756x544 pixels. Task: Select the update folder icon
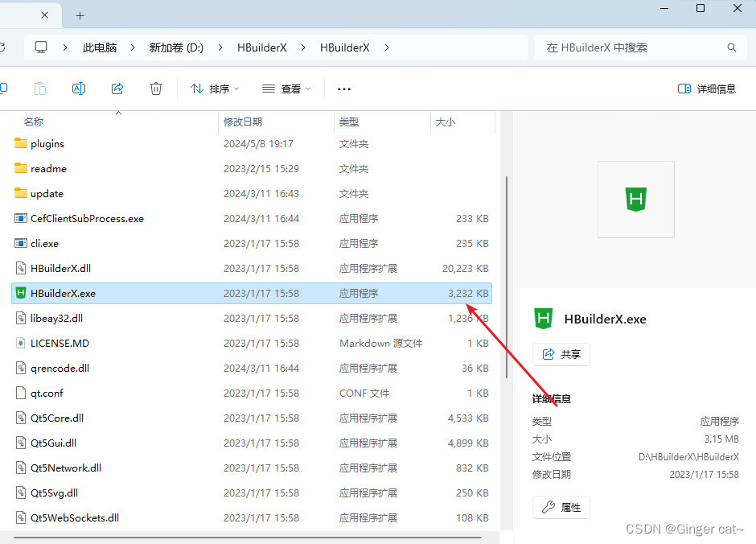click(x=21, y=193)
